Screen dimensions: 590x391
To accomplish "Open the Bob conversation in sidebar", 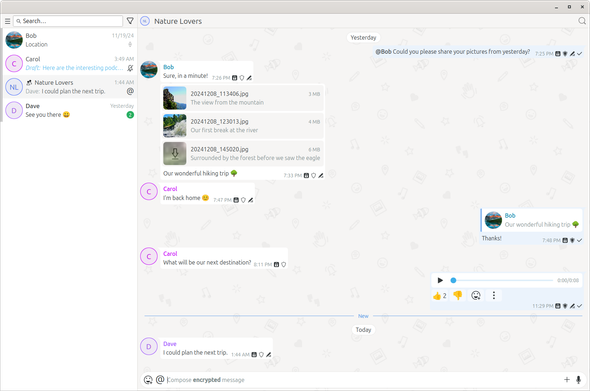I will tap(70, 40).
